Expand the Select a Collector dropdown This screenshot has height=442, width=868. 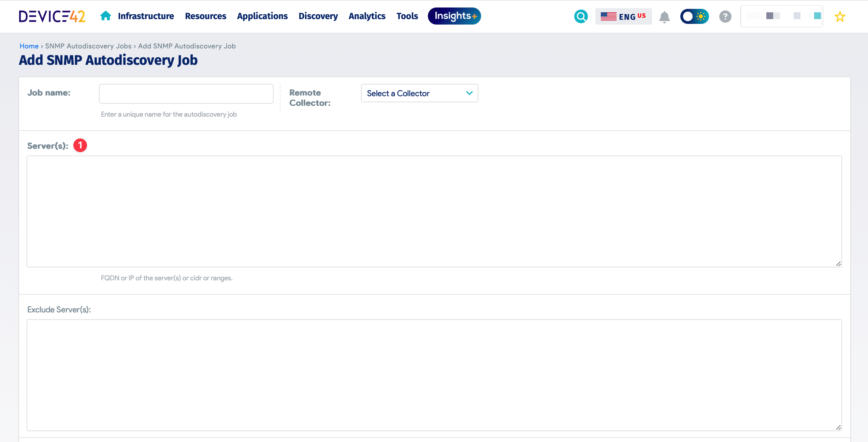[x=419, y=93]
